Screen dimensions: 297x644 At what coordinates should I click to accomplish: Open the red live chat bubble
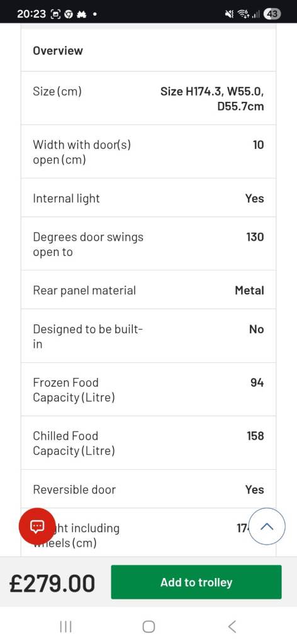click(37, 526)
